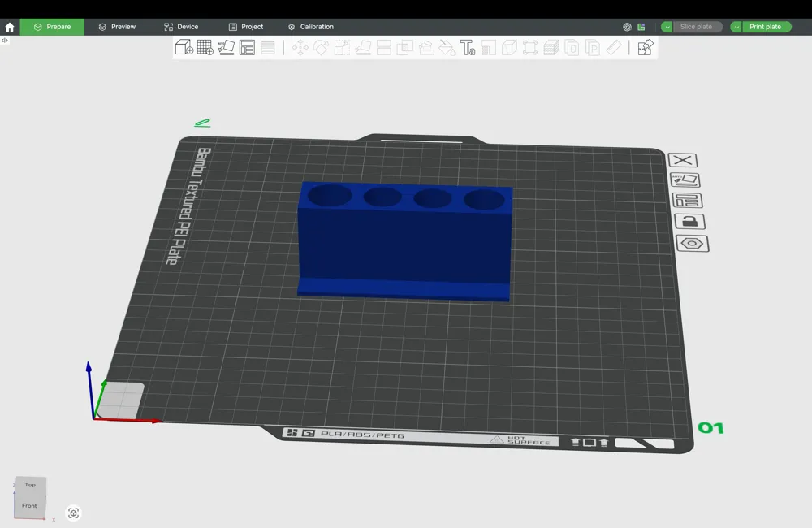Viewport: 812px width, 528px height.
Task: Open the Slice plate dropdown arrow
Action: tap(667, 26)
